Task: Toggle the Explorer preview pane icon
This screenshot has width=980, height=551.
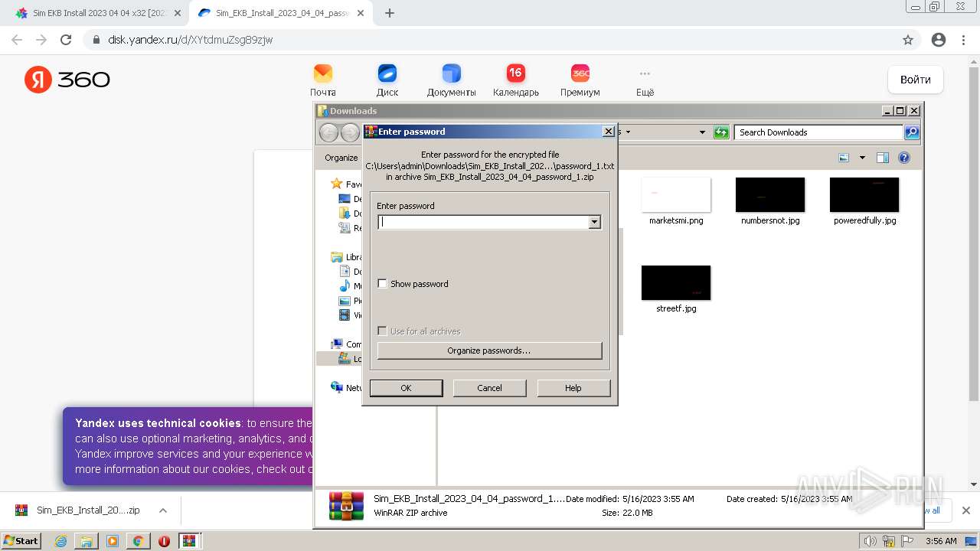Action: click(x=883, y=158)
